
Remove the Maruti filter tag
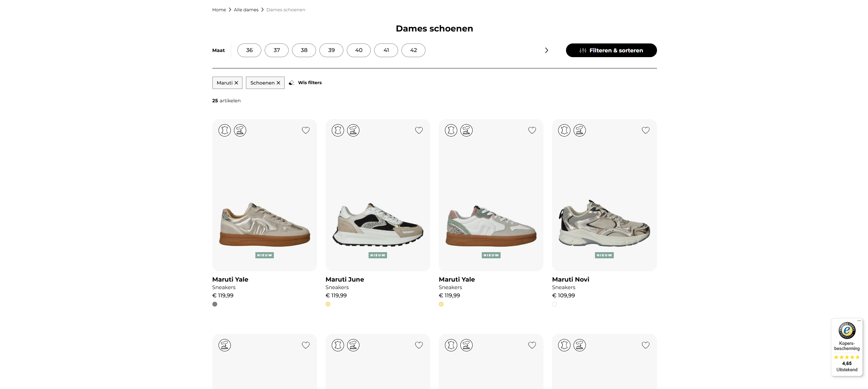tap(236, 83)
